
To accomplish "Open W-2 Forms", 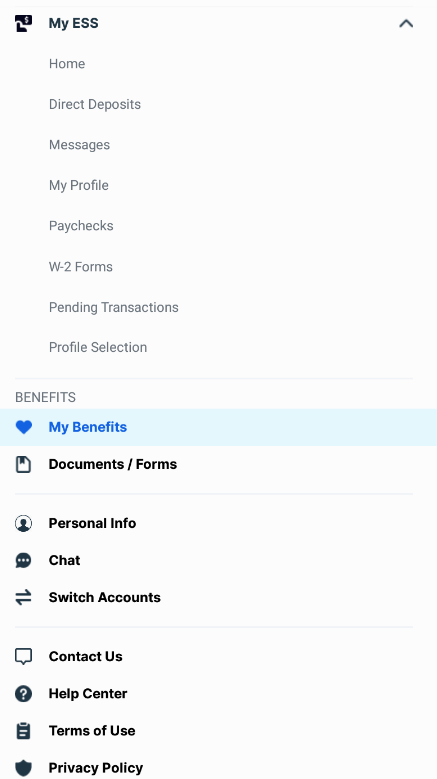I will click(80, 267).
